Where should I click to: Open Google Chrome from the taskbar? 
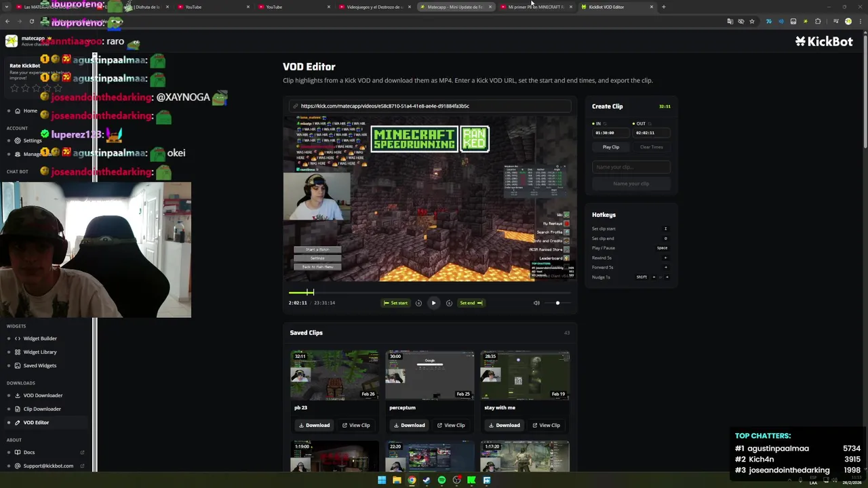click(412, 480)
